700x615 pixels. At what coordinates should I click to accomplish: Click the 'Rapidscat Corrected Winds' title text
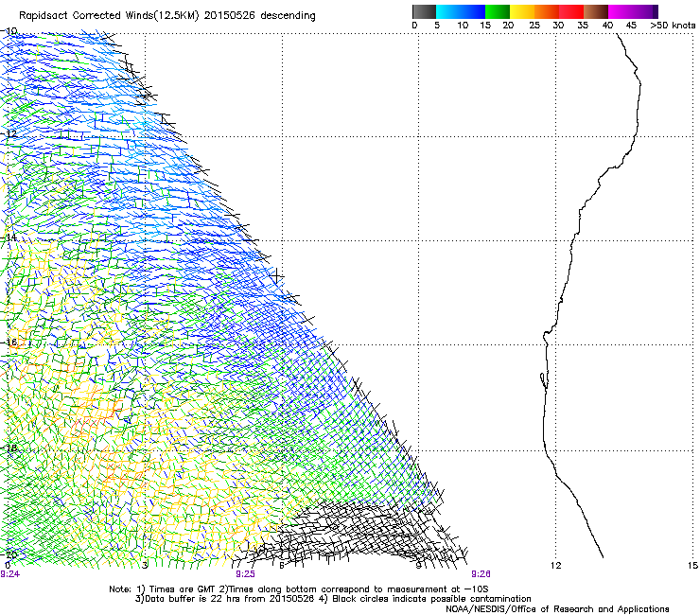167,15
